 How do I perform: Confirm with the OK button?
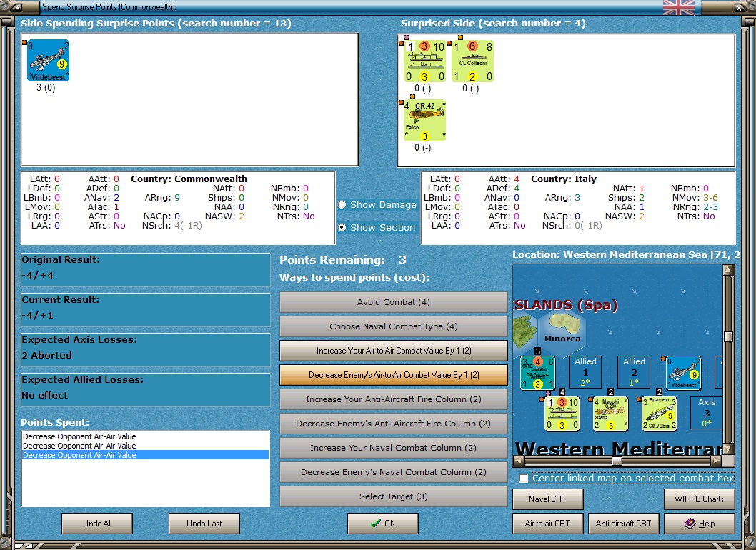(x=383, y=524)
